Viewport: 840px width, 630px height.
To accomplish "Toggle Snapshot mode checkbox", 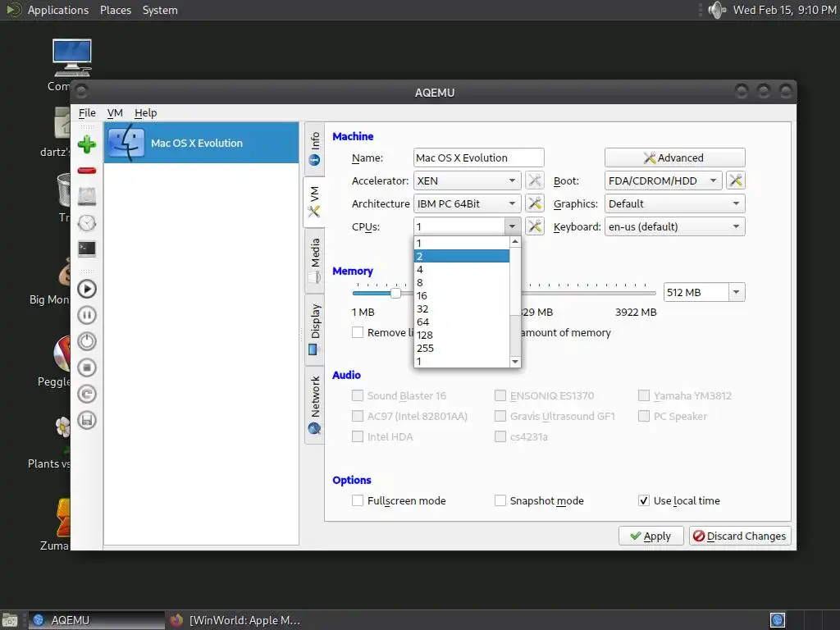I will (500, 500).
